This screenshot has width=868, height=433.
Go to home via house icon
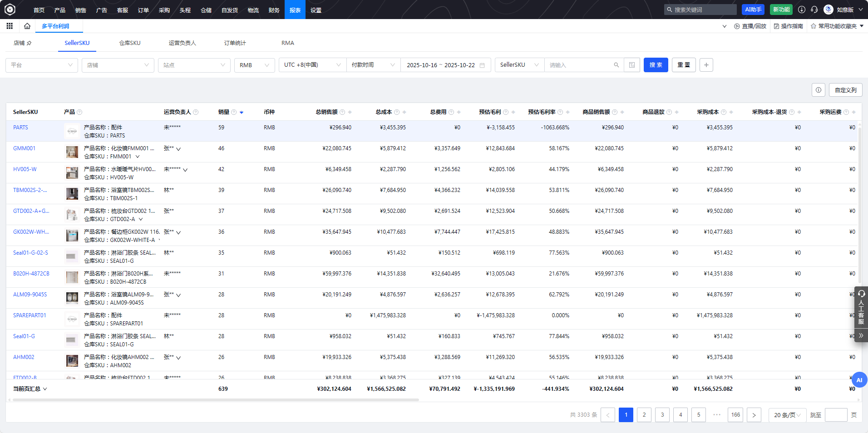tap(27, 26)
